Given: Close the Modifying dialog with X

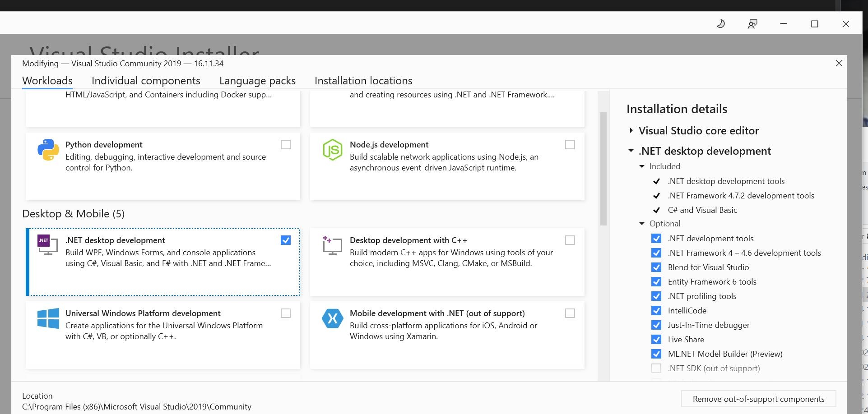Looking at the screenshot, I should click(839, 64).
